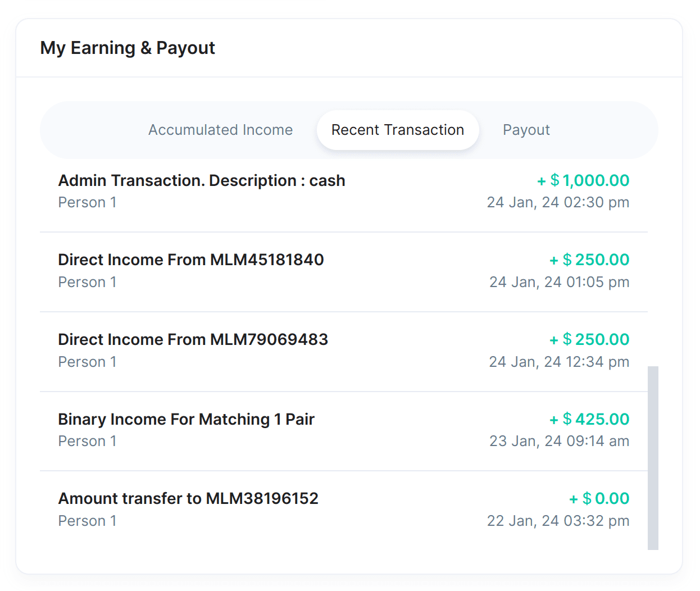Click the 22 Jan, 24 03:32 pm timestamp
Image resolution: width=700 pixels, height=591 pixels.
558,521
